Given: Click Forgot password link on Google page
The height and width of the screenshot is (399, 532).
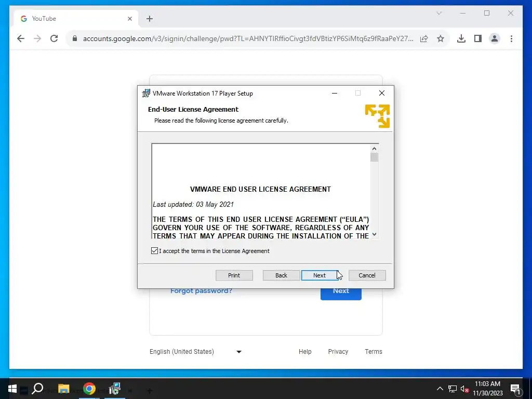Looking at the screenshot, I should coord(201,291).
